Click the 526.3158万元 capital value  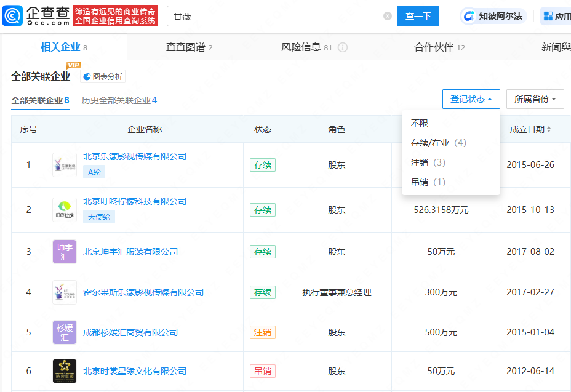(441, 210)
